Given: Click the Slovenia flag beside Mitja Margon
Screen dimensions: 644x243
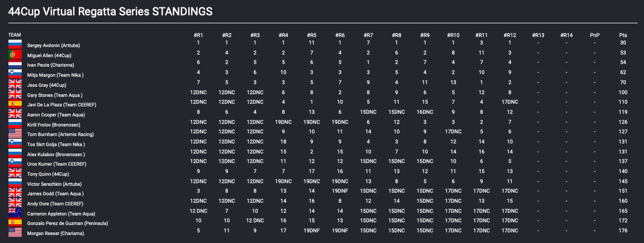Looking at the screenshot, I should [15, 75].
